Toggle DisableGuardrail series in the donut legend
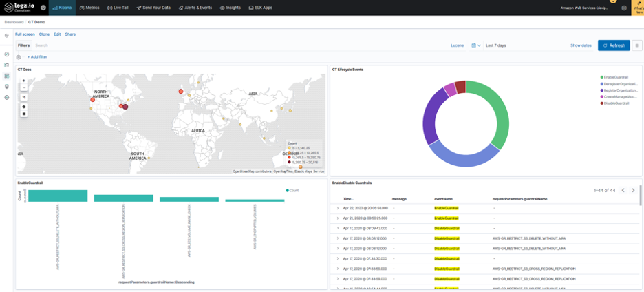Screen dimensions: 644x292 [616, 103]
